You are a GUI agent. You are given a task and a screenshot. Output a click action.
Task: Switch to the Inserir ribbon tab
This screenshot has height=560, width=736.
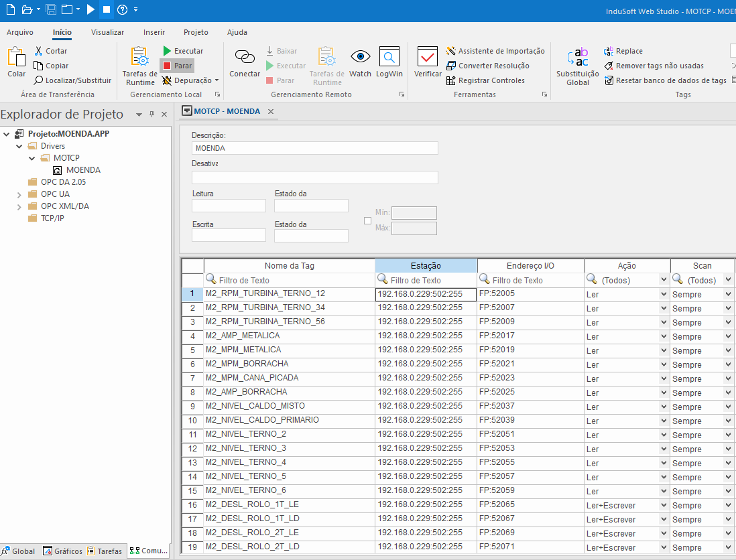pyautogui.click(x=154, y=32)
